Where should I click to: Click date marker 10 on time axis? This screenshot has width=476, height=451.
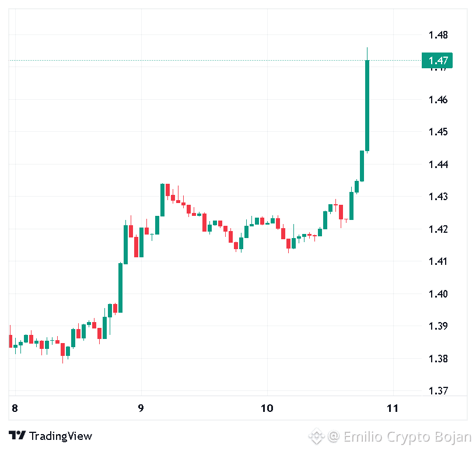267,408
